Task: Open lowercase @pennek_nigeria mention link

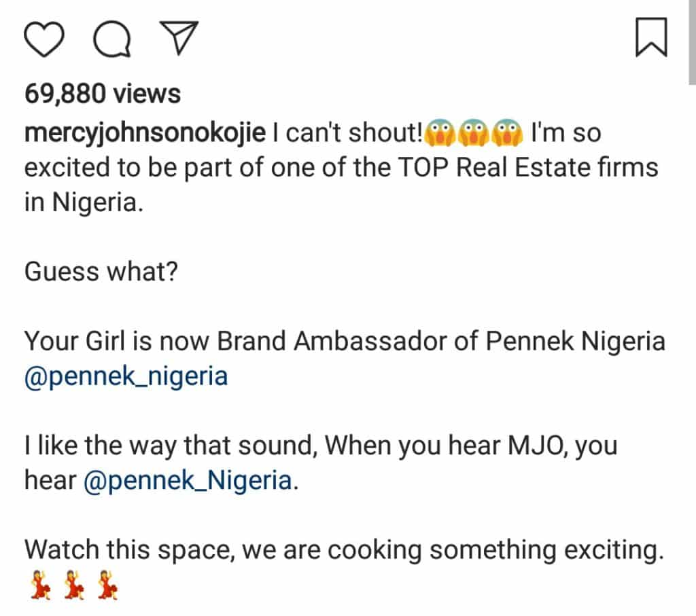Action: coord(126,376)
